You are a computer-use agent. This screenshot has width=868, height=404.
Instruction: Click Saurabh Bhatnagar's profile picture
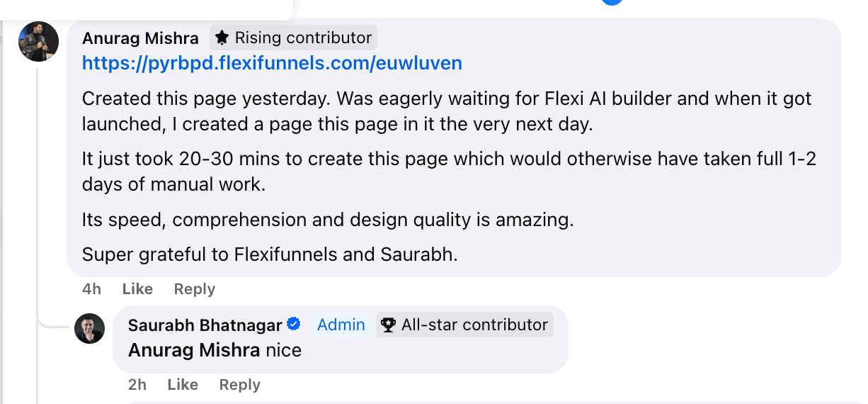90,328
